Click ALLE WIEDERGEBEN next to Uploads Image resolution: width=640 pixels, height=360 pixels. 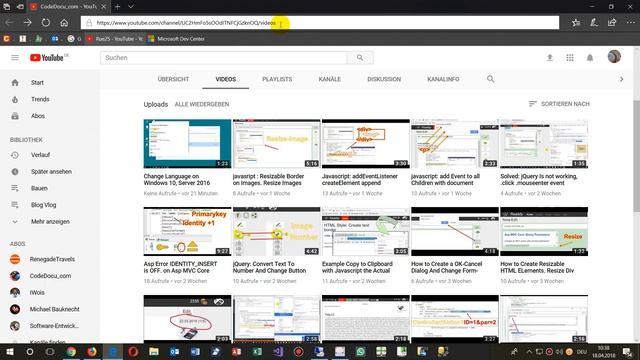point(202,104)
